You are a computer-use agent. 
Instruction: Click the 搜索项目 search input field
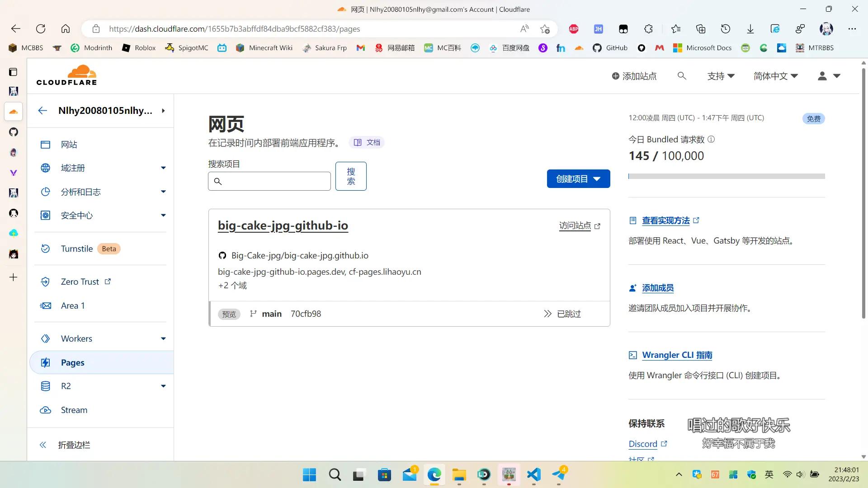[x=276, y=181]
